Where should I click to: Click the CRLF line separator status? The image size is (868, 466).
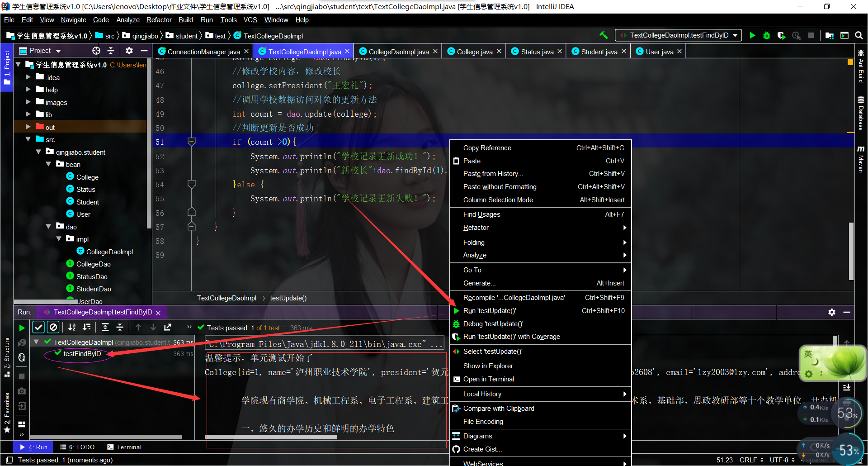pyautogui.click(x=751, y=460)
